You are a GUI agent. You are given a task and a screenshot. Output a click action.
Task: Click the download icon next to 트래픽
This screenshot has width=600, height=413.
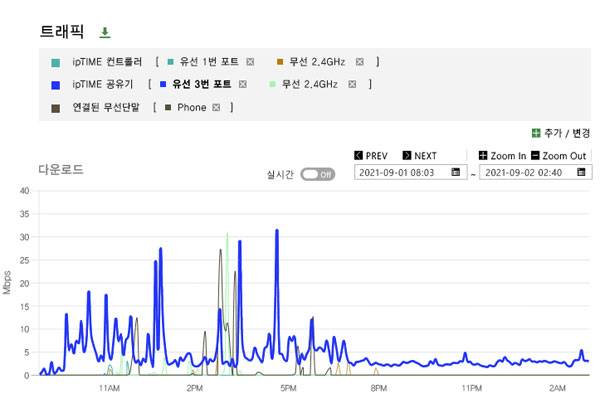click(x=105, y=33)
